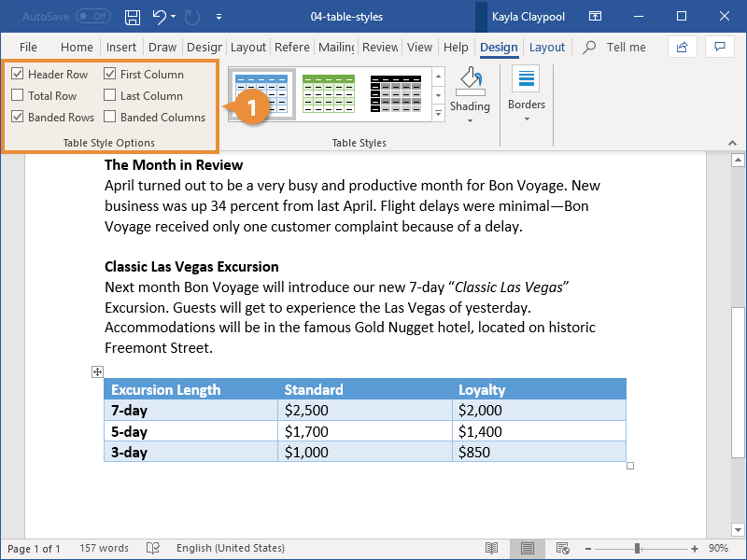Image resolution: width=747 pixels, height=560 pixels.
Task: Enable the Banded Columns checkbox
Action: coord(110,117)
